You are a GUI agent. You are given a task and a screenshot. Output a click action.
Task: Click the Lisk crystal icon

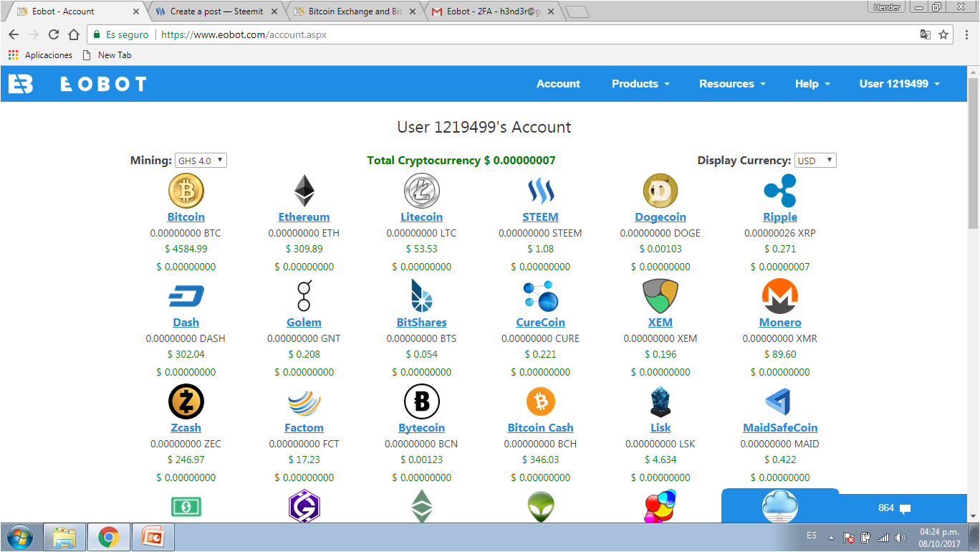[660, 401]
